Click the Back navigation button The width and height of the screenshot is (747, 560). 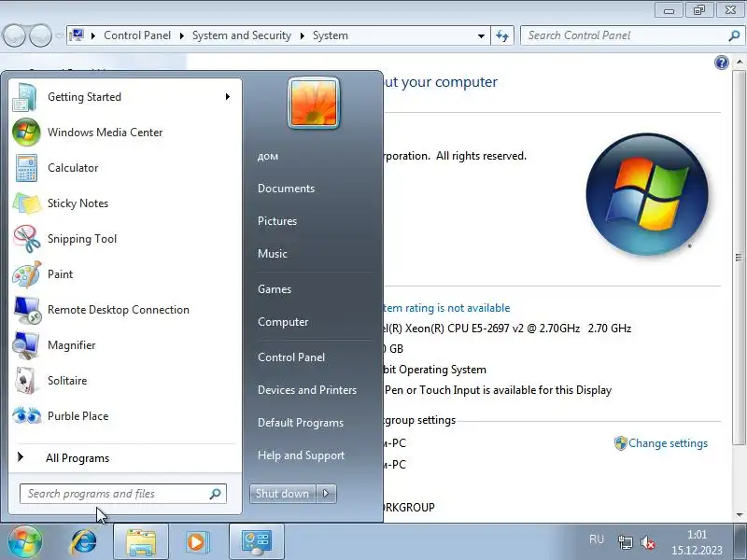[14, 35]
